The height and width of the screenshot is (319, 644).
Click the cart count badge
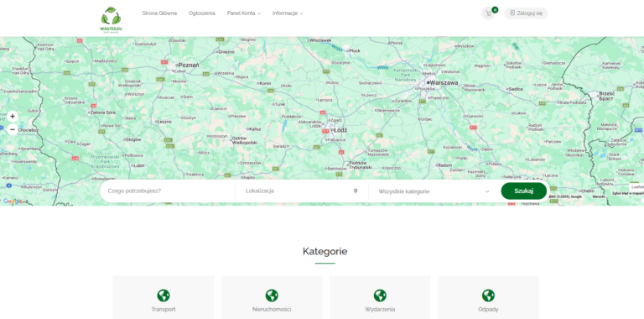[x=495, y=9]
